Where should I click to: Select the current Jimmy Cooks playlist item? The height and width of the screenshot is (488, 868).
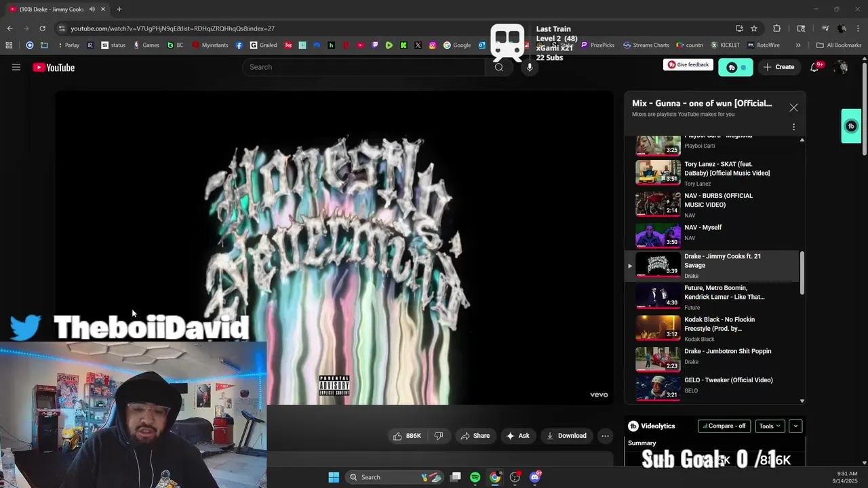click(x=712, y=266)
